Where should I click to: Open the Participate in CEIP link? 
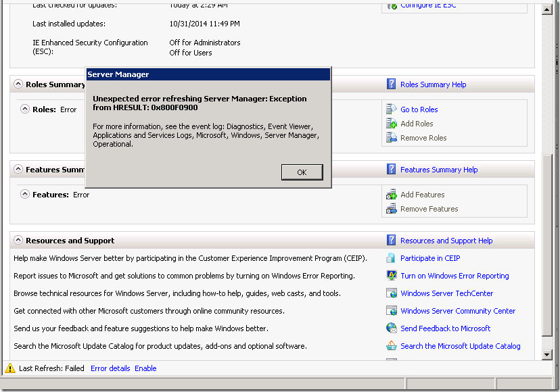point(430,258)
